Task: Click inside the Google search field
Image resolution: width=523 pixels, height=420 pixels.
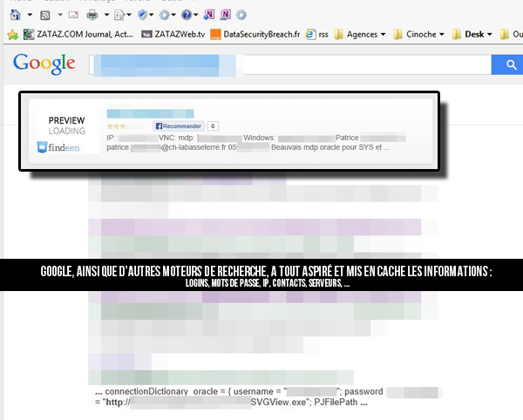Action: [x=290, y=64]
